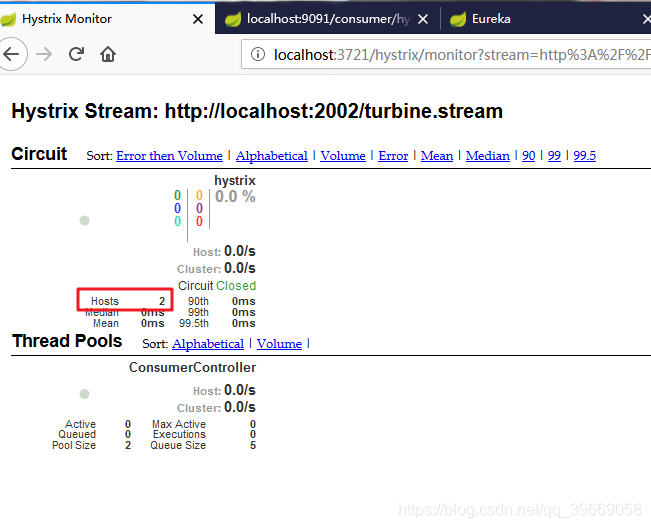Click the Hystrix Stream heading
The height and width of the screenshot is (528, 651).
point(257,111)
